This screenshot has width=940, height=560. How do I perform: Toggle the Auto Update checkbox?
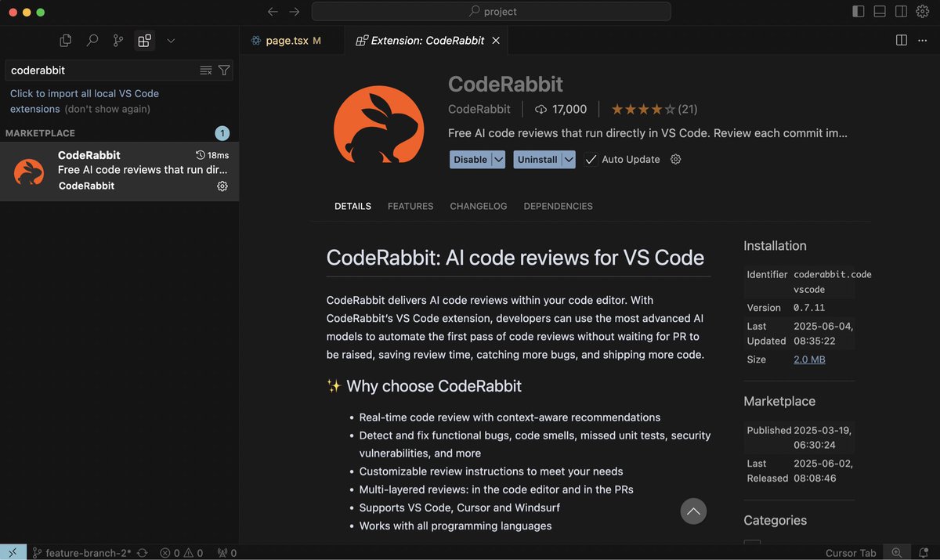click(x=591, y=160)
